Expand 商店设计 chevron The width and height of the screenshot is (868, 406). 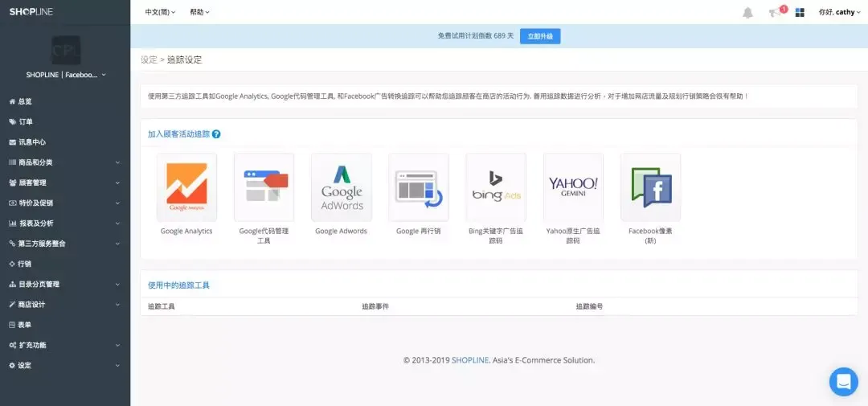[117, 305]
